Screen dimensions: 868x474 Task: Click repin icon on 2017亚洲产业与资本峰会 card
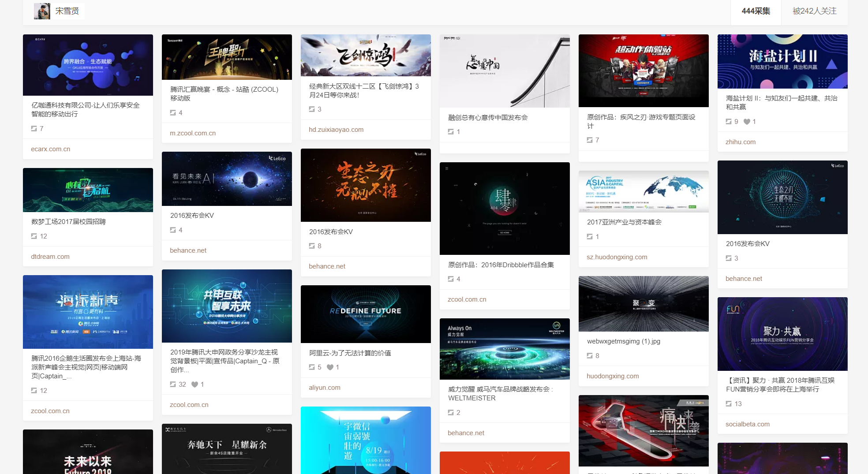590,237
